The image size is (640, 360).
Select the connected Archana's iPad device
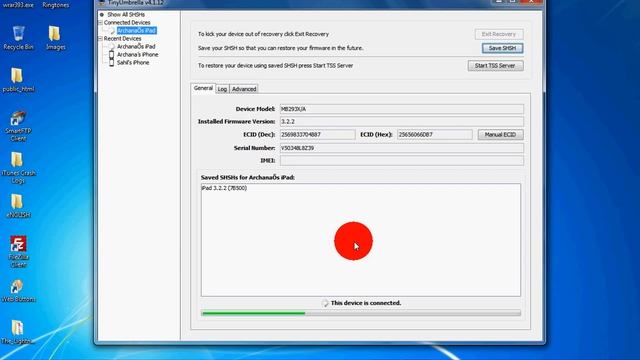point(136,31)
